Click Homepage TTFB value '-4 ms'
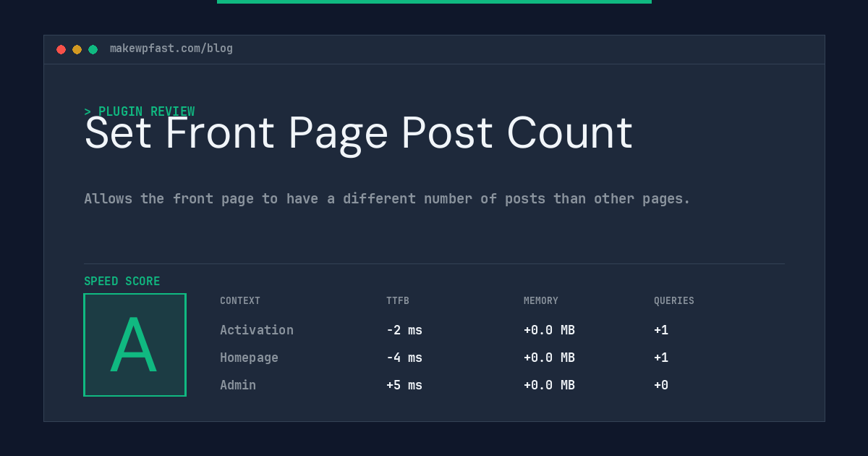Image resolution: width=868 pixels, height=456 pixels. pos(404,358)
